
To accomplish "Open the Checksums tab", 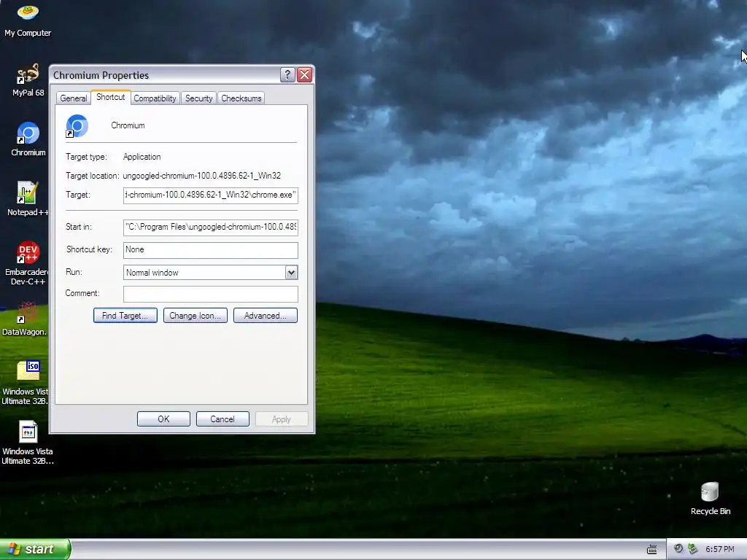I will pyautogui.click(x=241, y=98).
